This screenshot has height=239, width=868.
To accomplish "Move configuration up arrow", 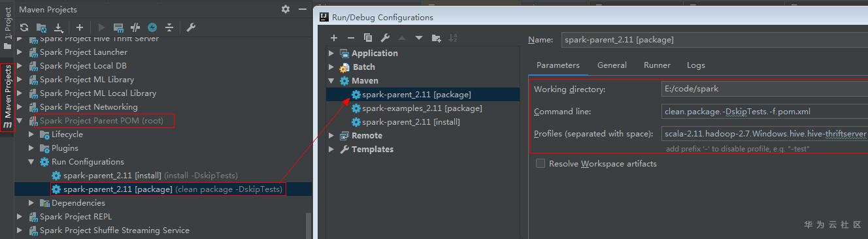I will click(402, 38).
